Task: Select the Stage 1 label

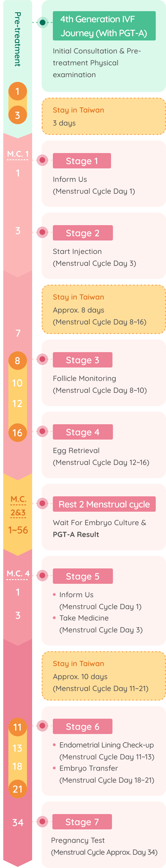Action: (82, 161)
